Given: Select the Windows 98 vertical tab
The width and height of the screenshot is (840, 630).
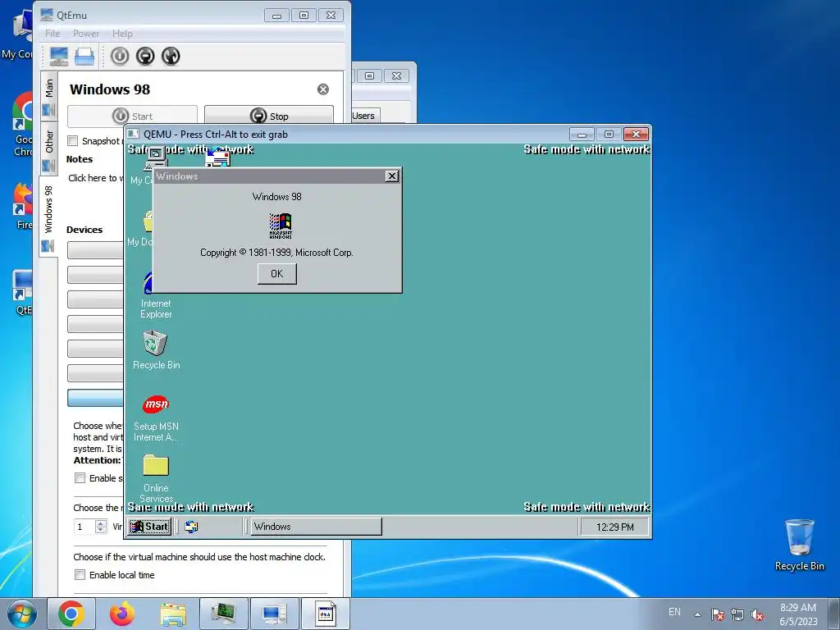Looking at the screenshot, I should click(x=48, y=216).
